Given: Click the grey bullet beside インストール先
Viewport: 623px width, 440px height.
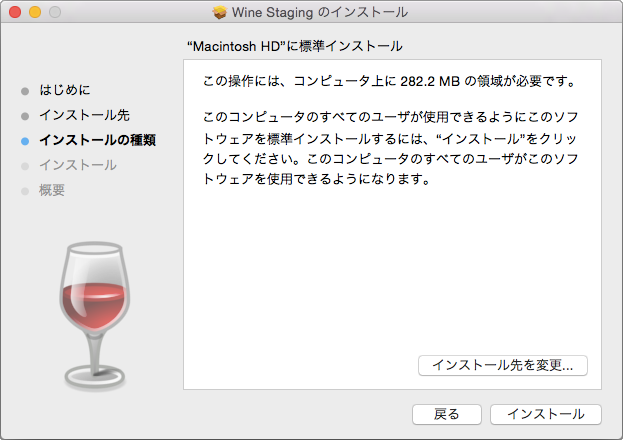Looking at the screenshot, I should coord(25,116).
